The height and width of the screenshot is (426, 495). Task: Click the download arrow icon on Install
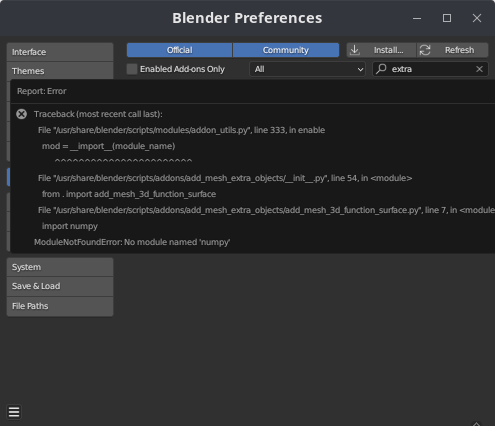coord(355,50)
